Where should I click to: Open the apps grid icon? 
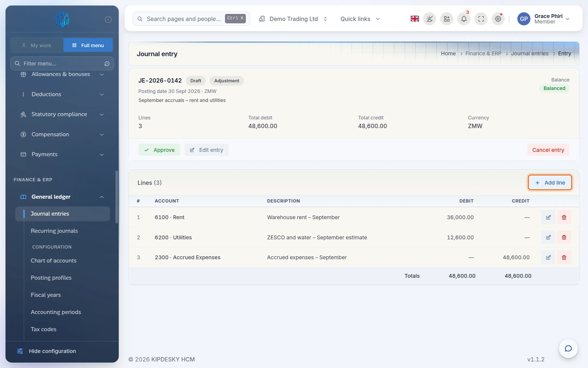(447, 19)
